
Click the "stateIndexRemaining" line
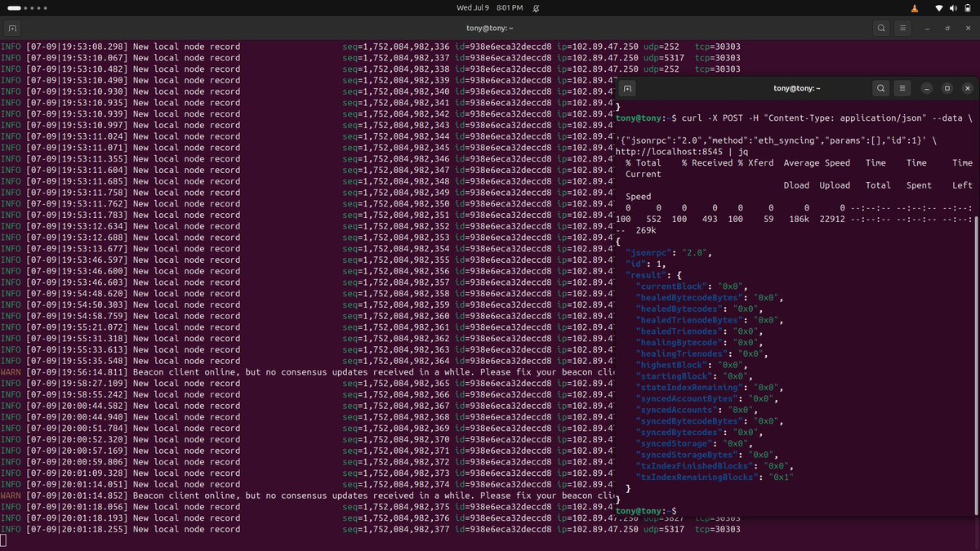pos(710,387)
